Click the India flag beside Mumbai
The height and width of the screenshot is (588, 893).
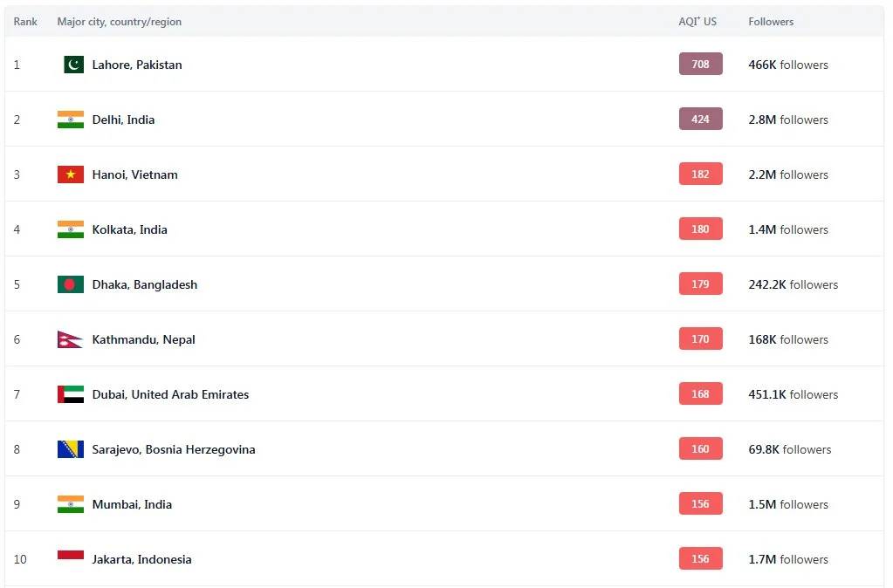71,504
